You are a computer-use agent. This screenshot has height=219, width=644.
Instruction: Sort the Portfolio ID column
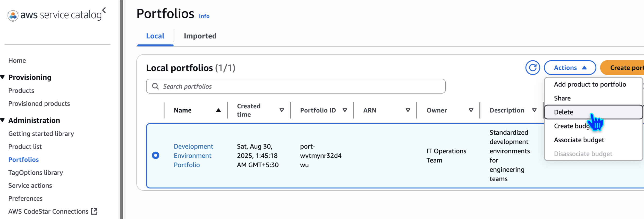coord(345,110)
